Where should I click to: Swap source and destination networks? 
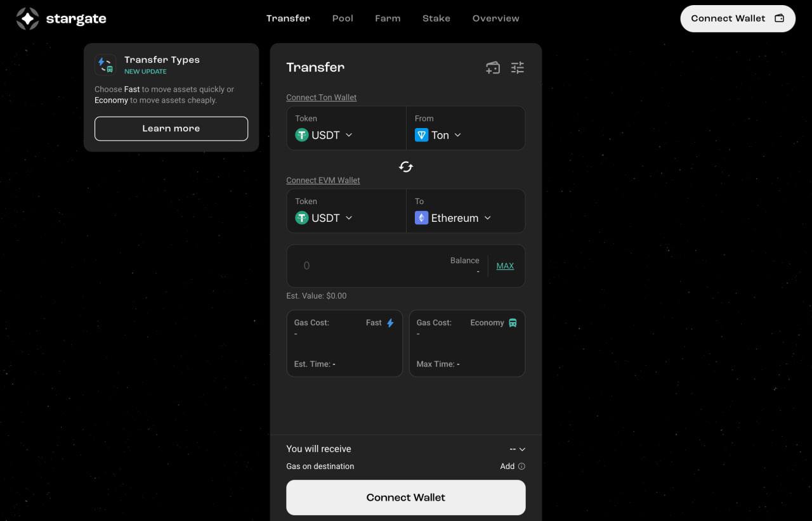coord(406,167)
